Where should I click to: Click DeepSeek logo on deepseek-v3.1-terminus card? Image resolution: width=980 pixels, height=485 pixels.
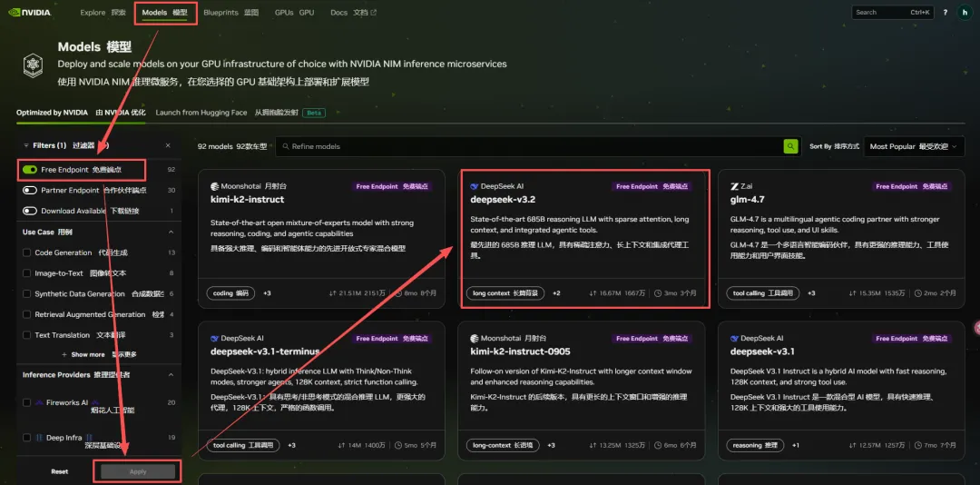(x=214, y=338)
